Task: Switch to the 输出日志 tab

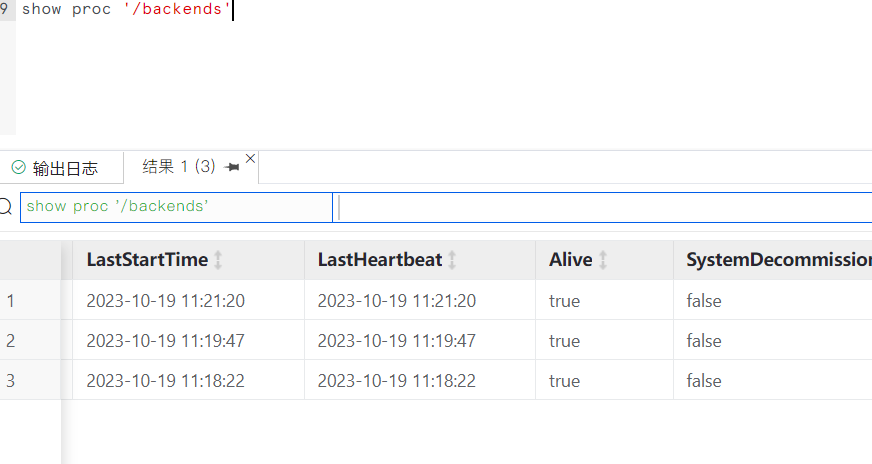Action: 65,168
